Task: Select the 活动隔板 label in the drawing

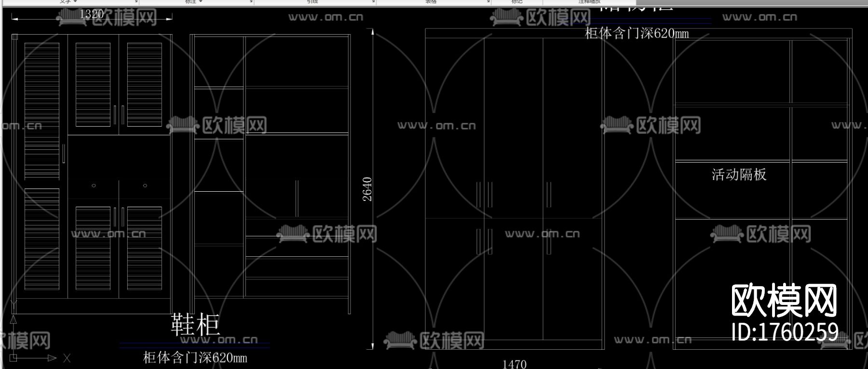Action: [739, 174]
